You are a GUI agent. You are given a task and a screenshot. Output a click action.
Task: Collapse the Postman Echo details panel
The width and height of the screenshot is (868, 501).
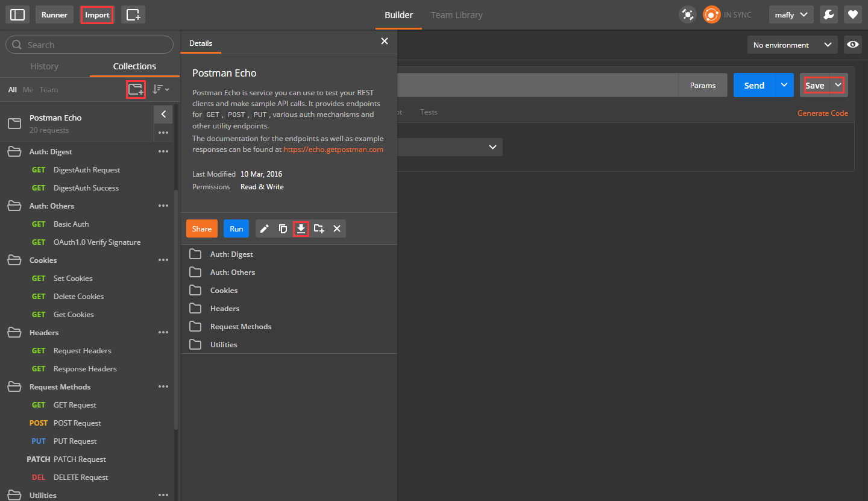163,114
